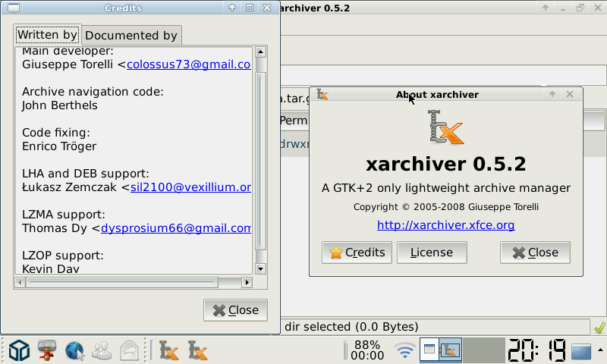Shade the Credits window with up arrow
This screenshot has width=607, height=364.
click(x=232, y=8)
